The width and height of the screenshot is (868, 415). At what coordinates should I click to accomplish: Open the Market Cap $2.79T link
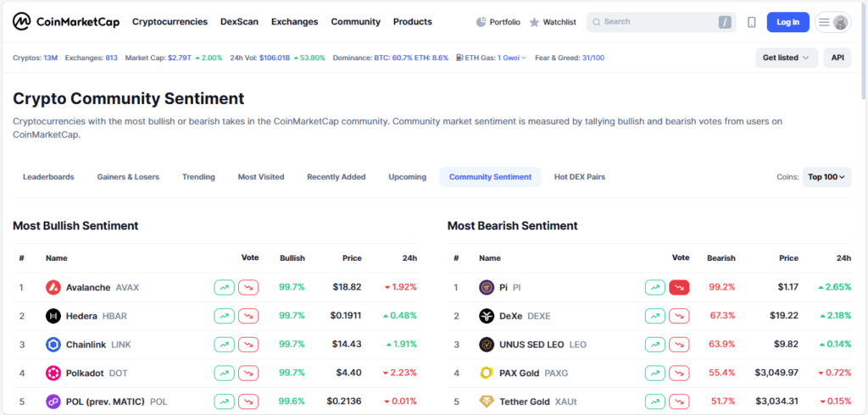tap(180, 58)
